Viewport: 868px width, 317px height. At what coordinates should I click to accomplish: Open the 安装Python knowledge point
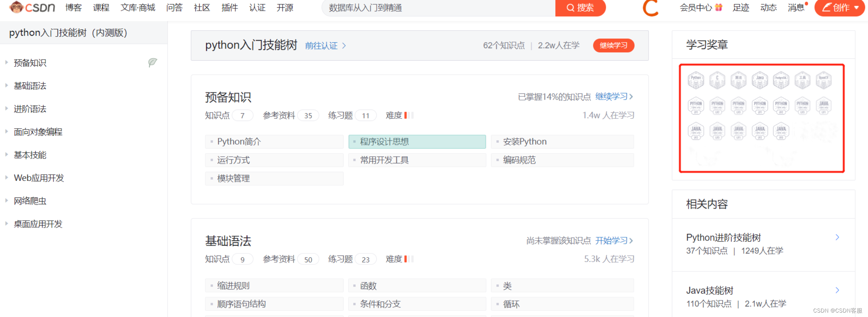point(562,142)
